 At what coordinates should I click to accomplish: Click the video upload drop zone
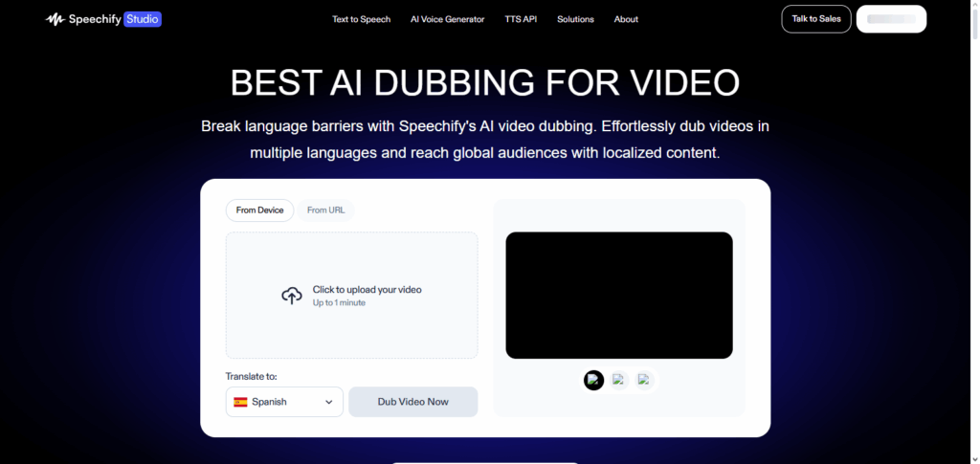[352, 296]
